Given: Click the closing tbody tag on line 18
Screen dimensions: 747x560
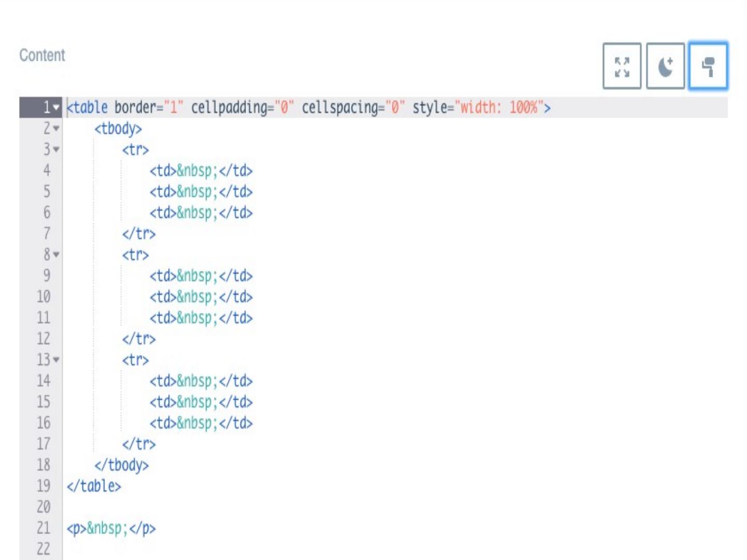Looking at the screenshot, I should click(x=121, y=465).
